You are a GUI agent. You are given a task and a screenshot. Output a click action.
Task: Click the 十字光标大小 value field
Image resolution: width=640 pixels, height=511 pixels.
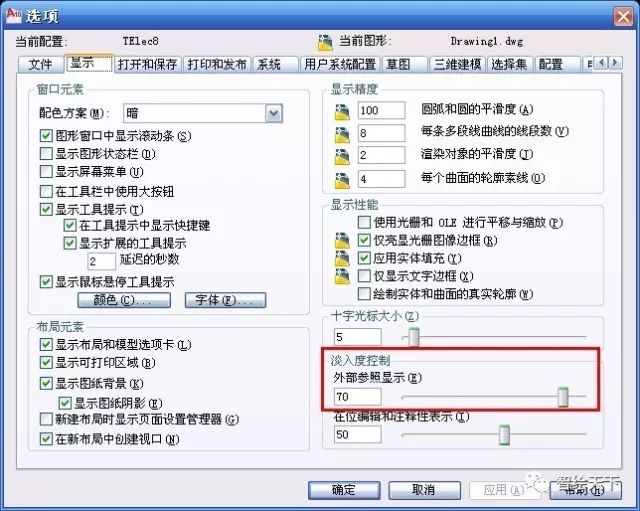click(358, 337)
